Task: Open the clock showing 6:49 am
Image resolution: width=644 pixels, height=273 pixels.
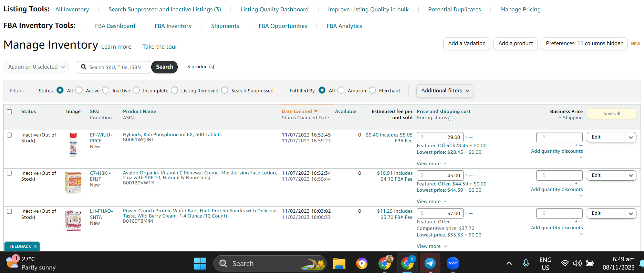Action: (619, 263)
